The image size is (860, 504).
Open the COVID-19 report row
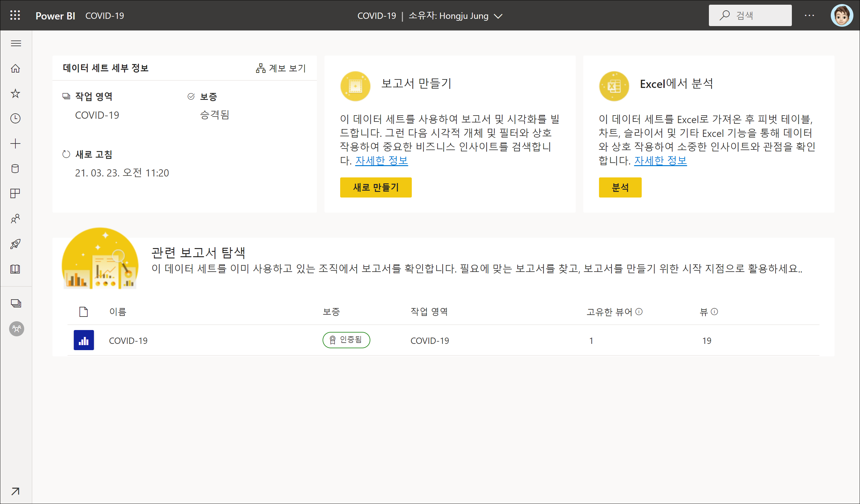click(x=128, y=340)
